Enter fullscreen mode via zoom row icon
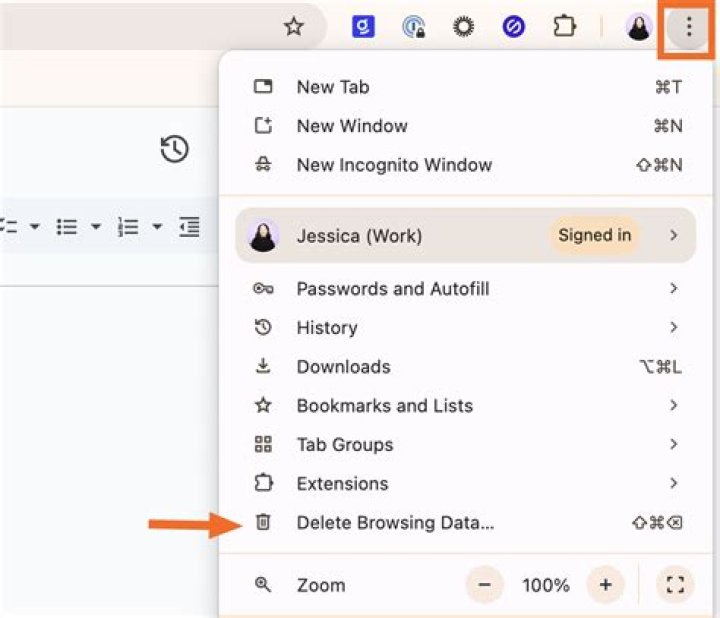Screen dimensions: 720x618 coord(675,585)
